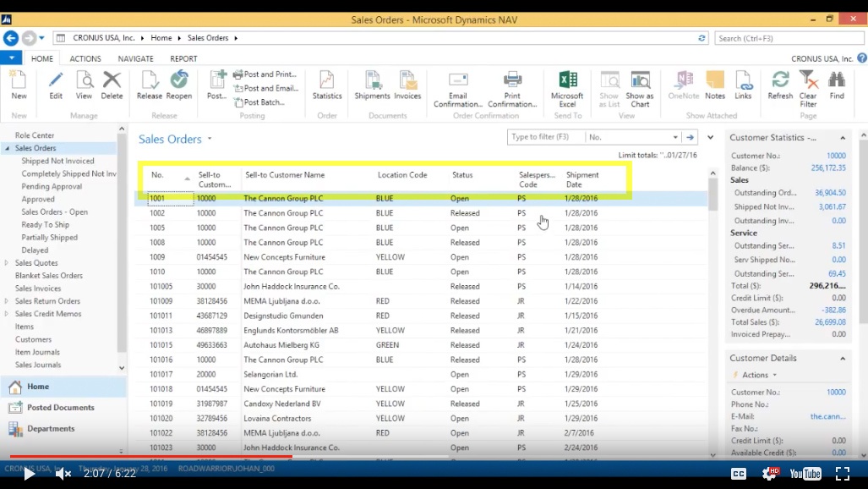
Task: Switch to the ACTIONS ribbon tab
Action: (85, 58)
